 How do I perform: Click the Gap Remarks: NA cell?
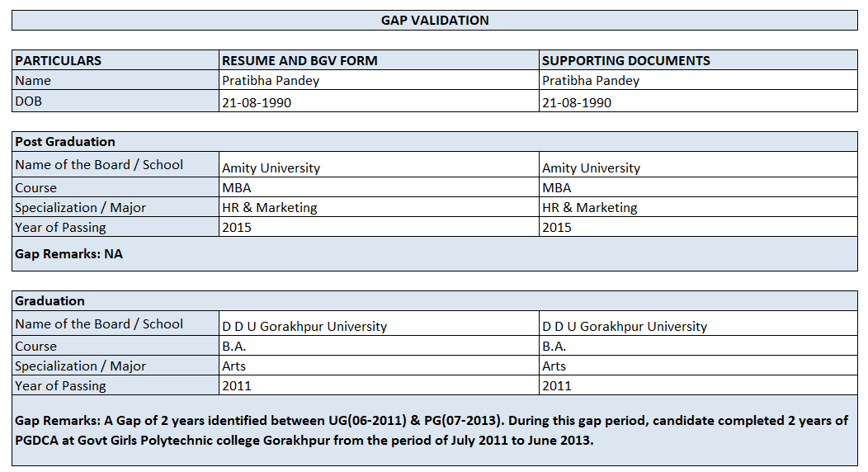[68, 254]
